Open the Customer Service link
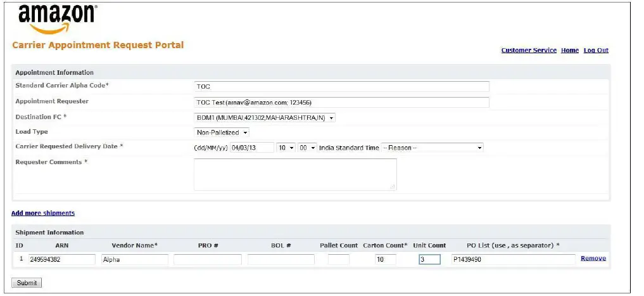This screenshot has height=296, width=644. (529, 50)
